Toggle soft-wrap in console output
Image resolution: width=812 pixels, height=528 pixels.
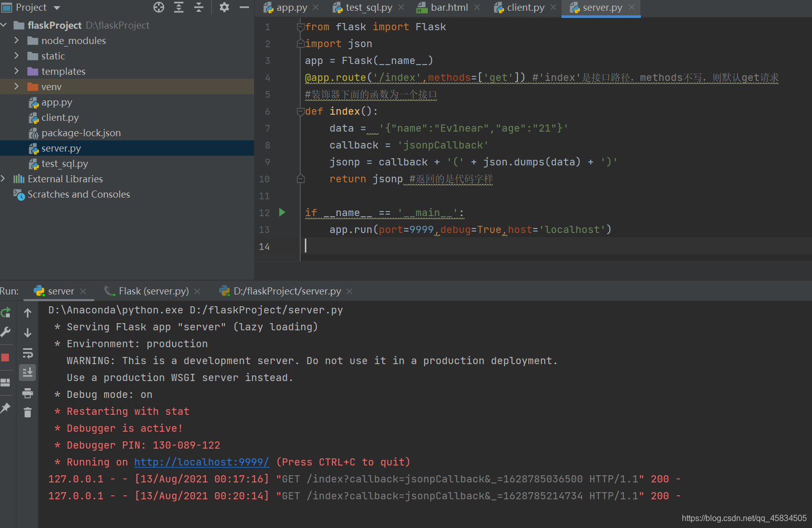[x=28, y=353]
